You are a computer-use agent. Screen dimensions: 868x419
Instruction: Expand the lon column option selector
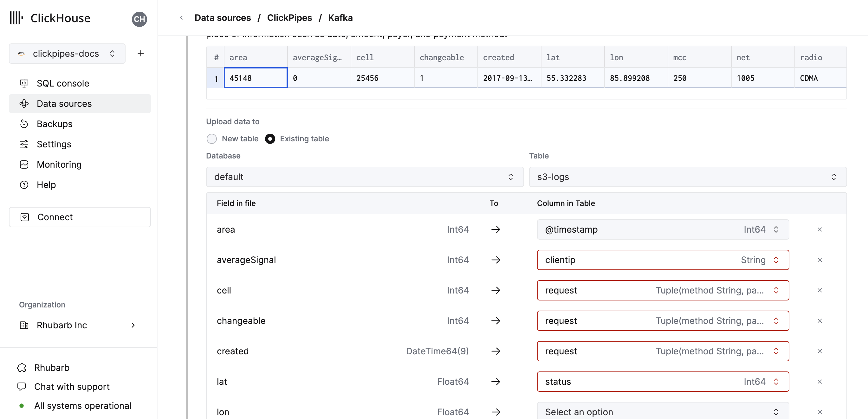tap(663, 412)
